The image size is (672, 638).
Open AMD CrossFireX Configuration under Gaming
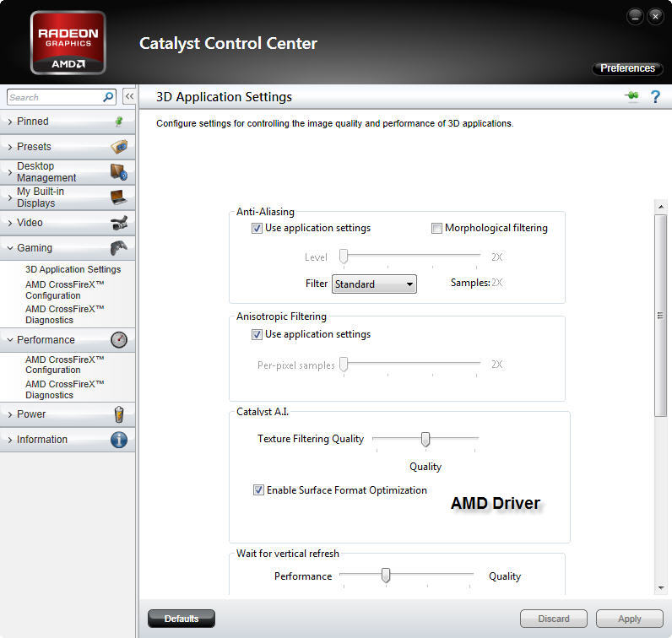pos(65,290)
